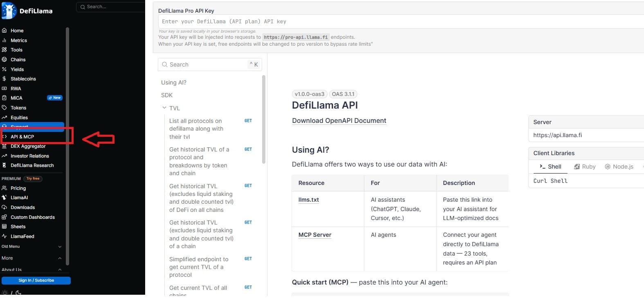This screenshot has height=298, width=644.
Task: Click the Sign In / Subscribe button
Action: tap(36, 280)
